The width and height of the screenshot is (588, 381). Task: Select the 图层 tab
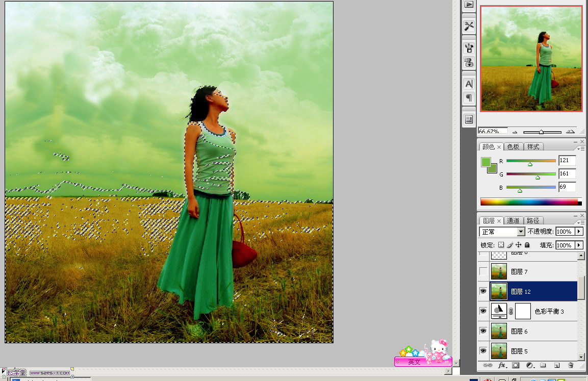[489, 220]
